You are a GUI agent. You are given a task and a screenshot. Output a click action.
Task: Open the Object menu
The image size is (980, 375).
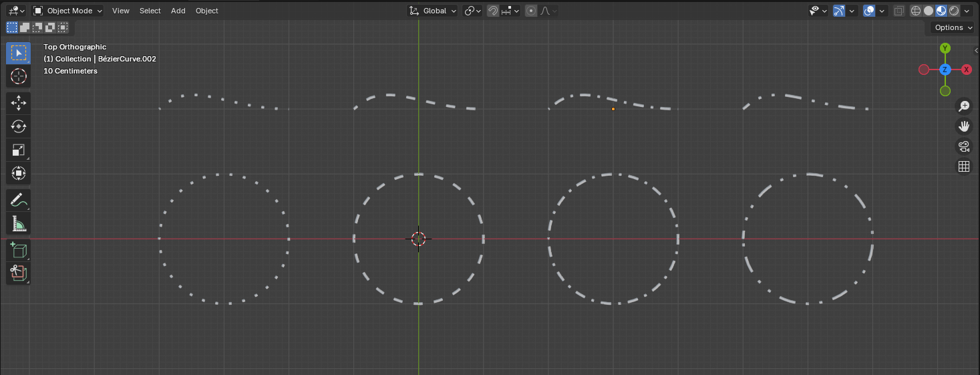(x=207, y=11)
